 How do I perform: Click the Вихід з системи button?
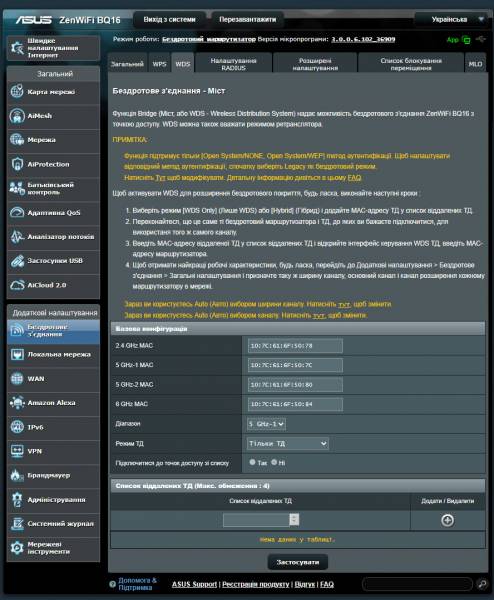(x=170, y=20)
